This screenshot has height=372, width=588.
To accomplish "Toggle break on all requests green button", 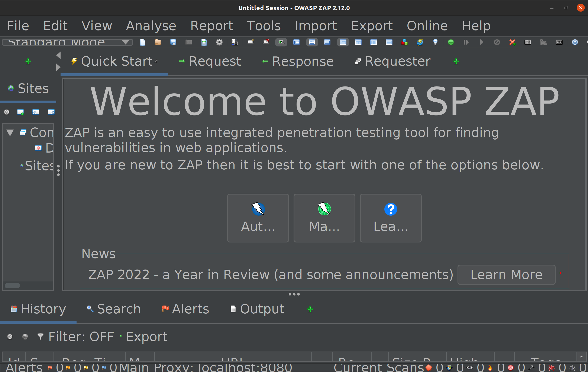I will (x=451, y=42).
